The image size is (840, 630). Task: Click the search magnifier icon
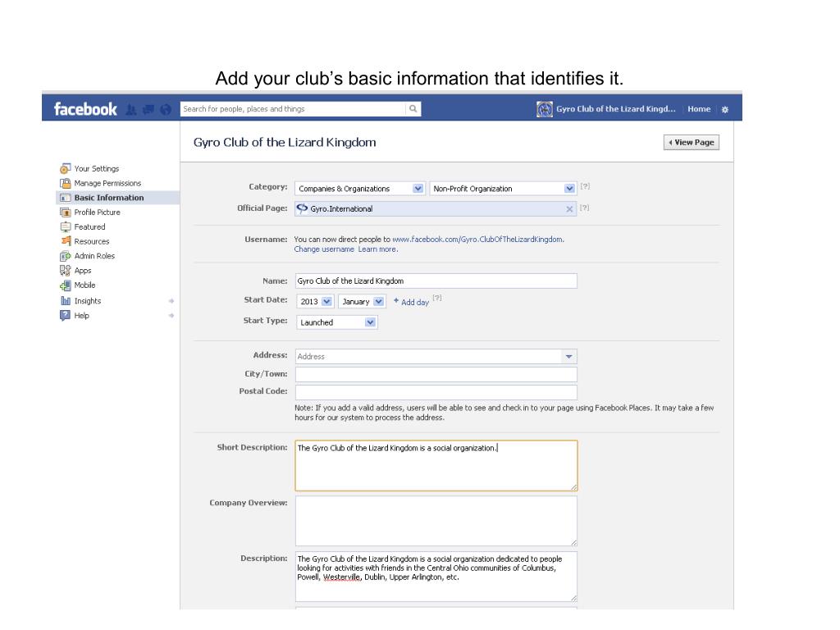[413, 109]
